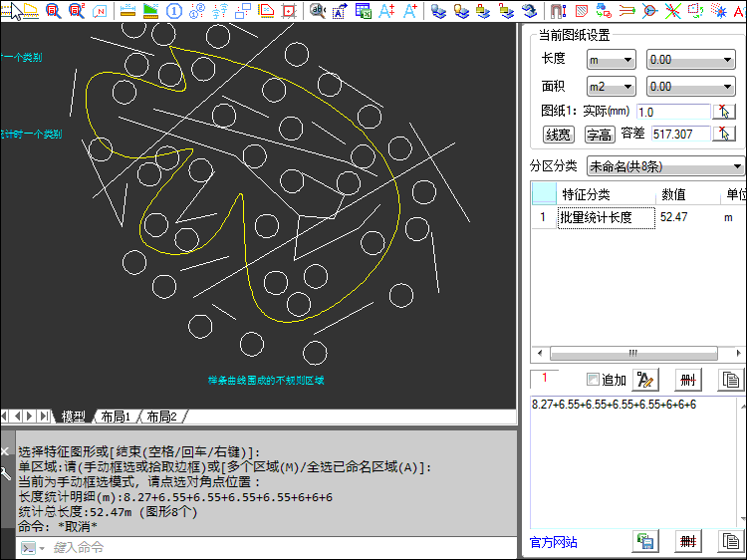Viewport: 747px width, 560px height.
Task: Switch to the 模型 model tab
Action: point(74,416)
